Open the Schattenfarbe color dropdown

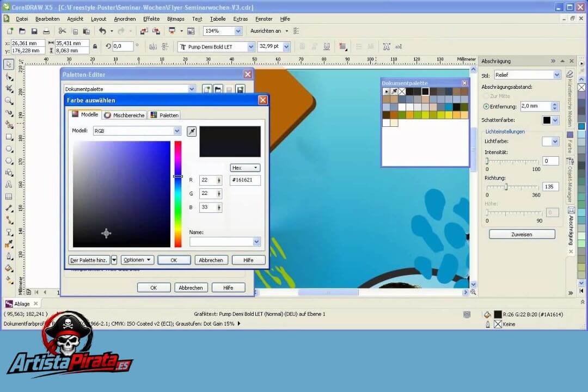pyautogui.click(x=555, y=120)
